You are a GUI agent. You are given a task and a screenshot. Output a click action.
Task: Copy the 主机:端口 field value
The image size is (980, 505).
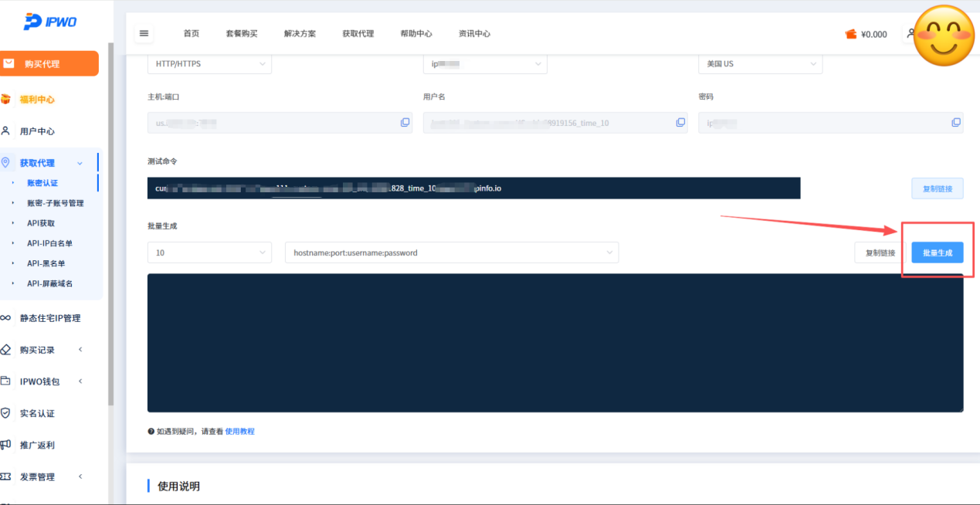pyautogui.click(x=405, y=123)
